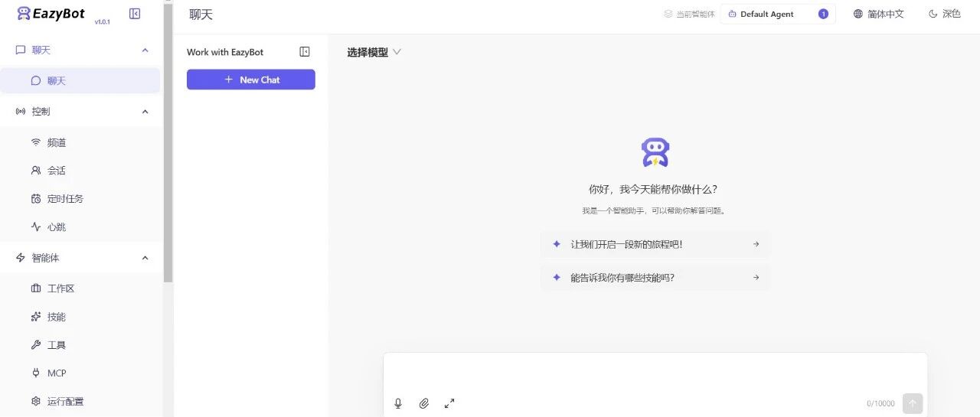Expand the input box to fullscreen
The height and width of the screenshot is (417, 980).
click(x=449, y=403)
